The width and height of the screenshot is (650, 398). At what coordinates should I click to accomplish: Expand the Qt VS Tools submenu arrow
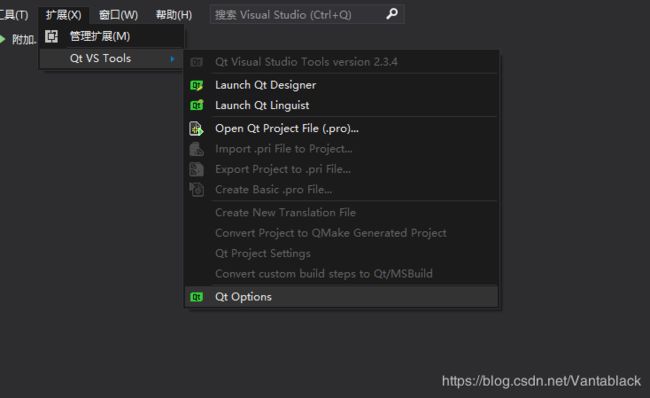click(172, 59)
